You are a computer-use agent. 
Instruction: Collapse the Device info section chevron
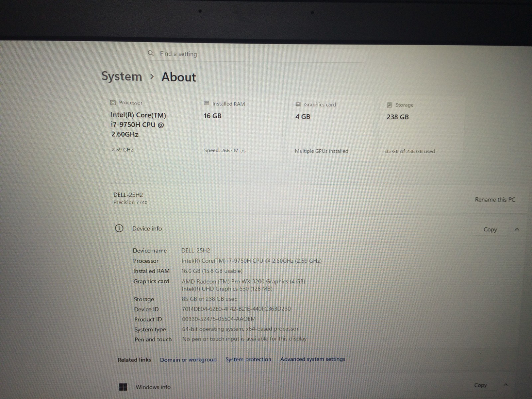517,229
